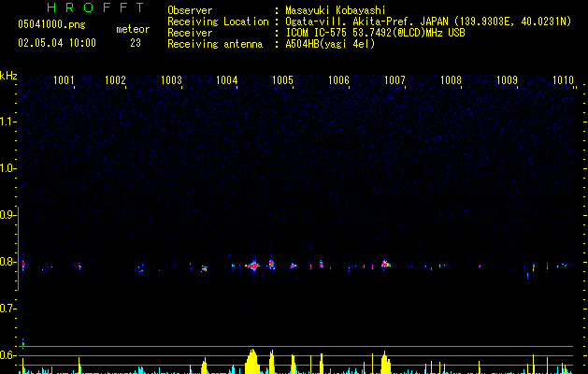
Task: Click the widest yellow power peak between 1004 and 1005
Action: pos(252,362)
